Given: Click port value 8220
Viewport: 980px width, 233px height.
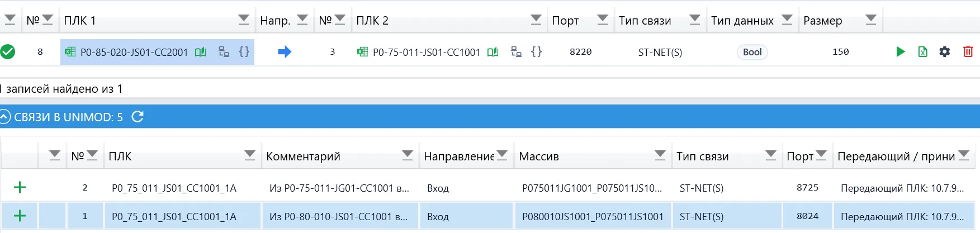Looking at the screenshot, I should coord(581,52).
